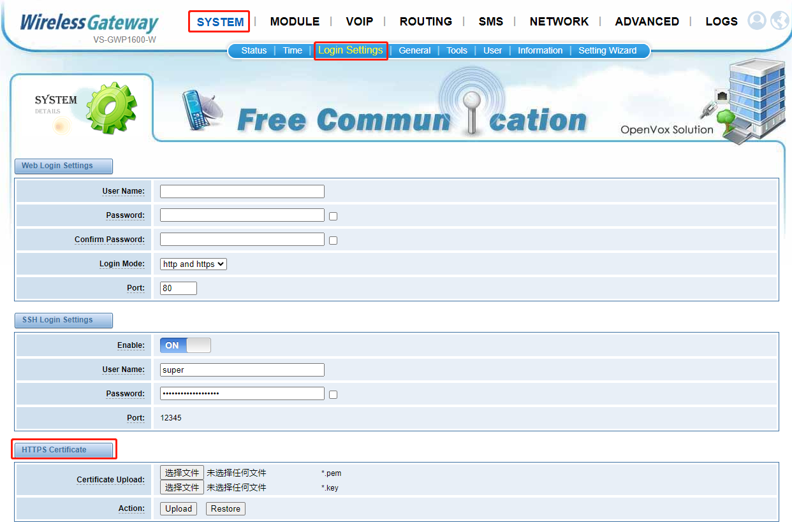Open the Setting Wizard tab
The image size is (792, 532).
(x=608, y=50)
